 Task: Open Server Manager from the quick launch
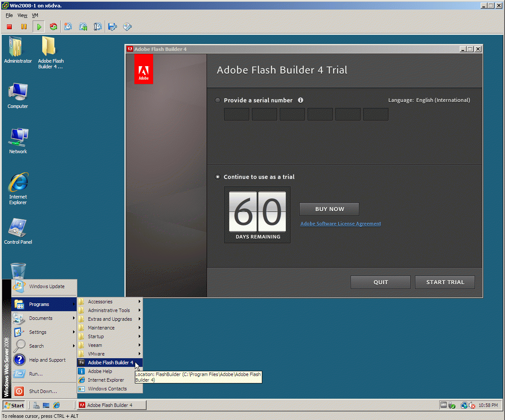(x=36, y=405)
